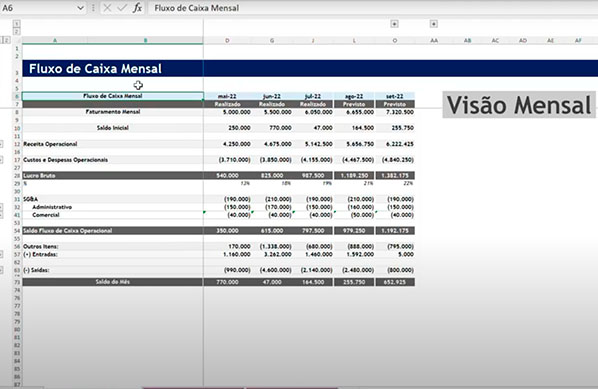
Task: Select column AA header
Action: pos(434,40)
